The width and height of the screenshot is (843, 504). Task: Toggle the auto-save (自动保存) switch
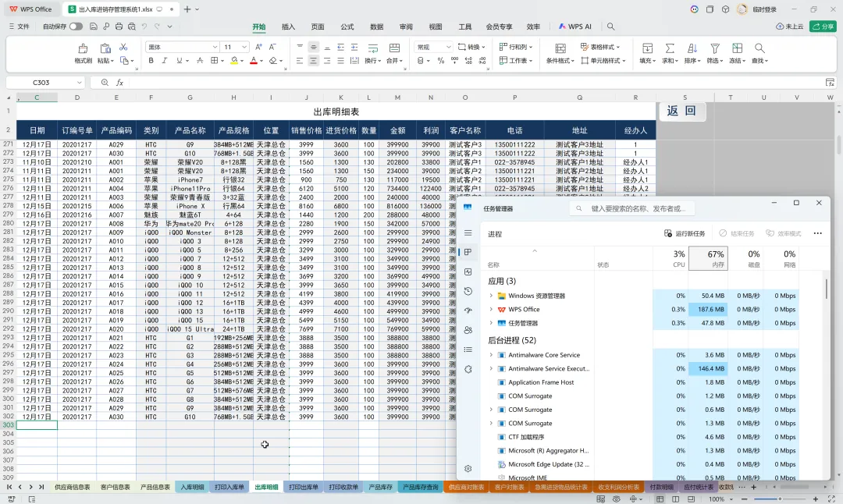coord(76,27)
